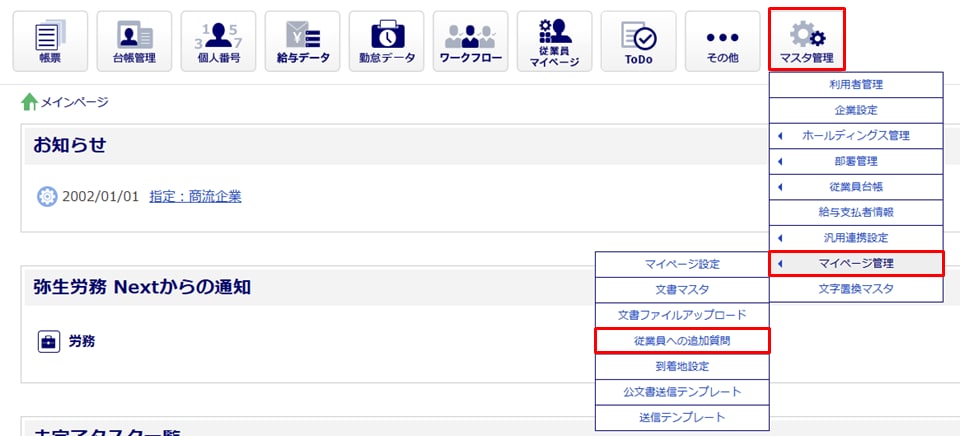Expand the 部署管理 submenu

pyautogui.click(x=855, y=161)
